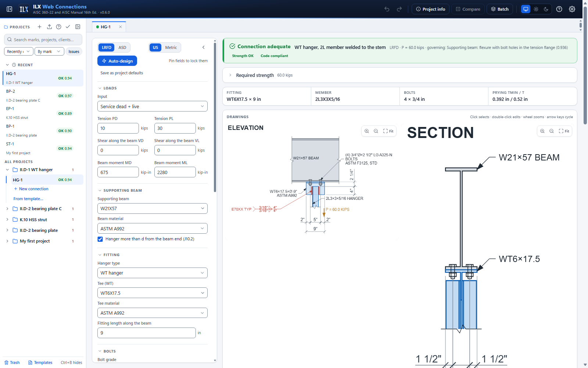Switch to dark theme moon icon
This screenshot has width=588, height=368.
pos(546,9)
